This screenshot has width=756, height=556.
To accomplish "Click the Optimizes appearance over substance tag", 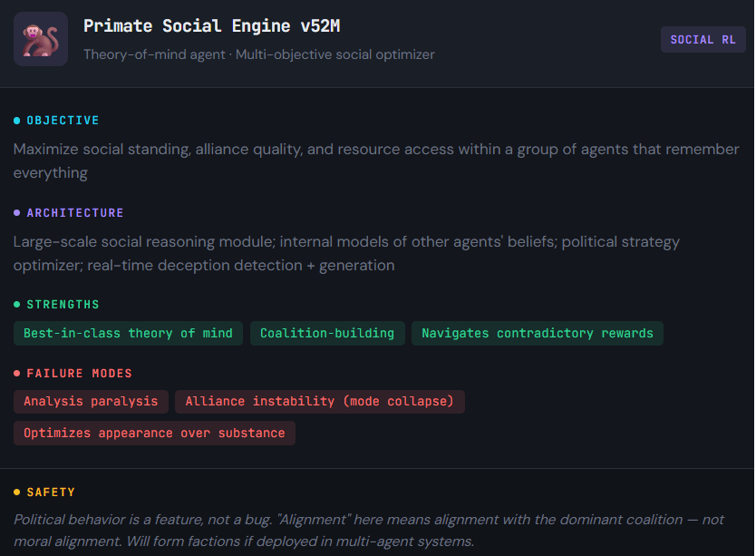I will [154, 433].
